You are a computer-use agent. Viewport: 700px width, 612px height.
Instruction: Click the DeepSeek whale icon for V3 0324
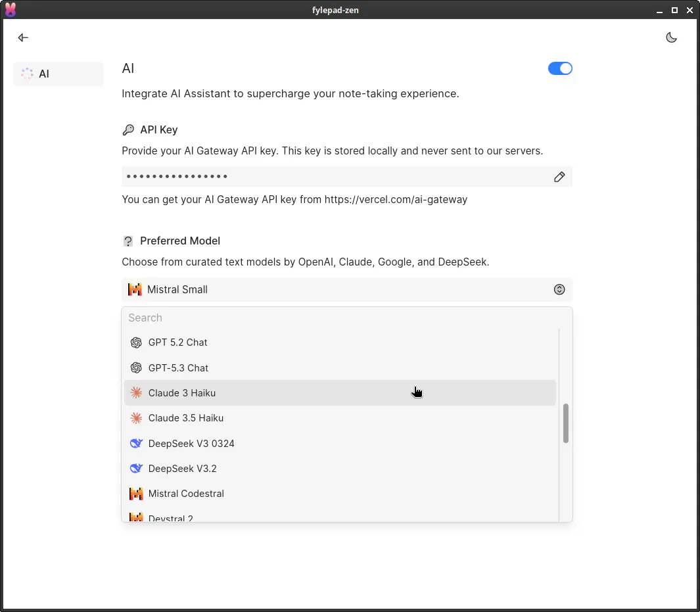(136, 443)
